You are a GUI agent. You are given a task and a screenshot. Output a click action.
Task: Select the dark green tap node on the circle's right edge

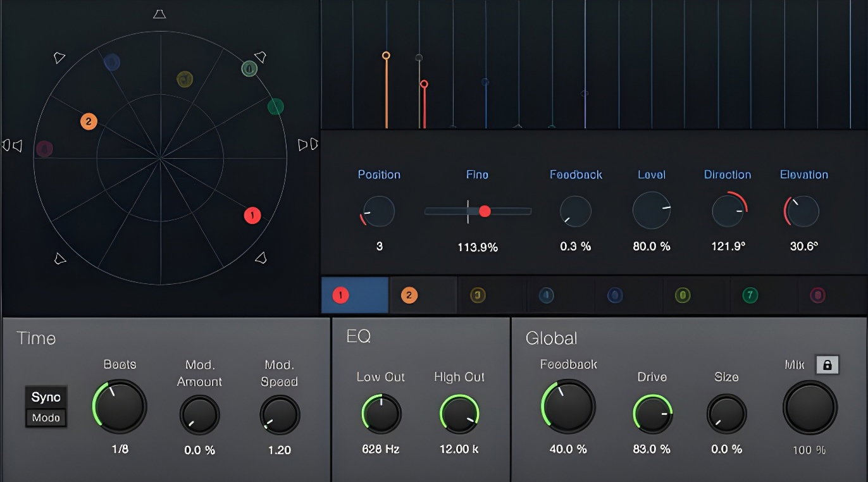(x=275, y=106)
